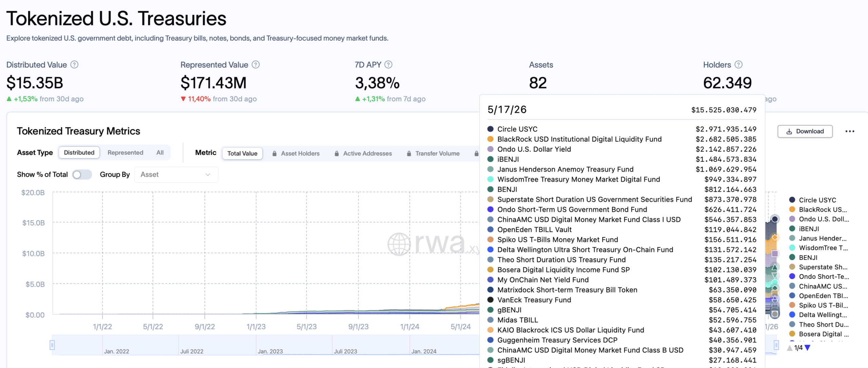The width and height of the screenshot is (868, 368).
Task: Toggle Spiko US T-Bil... legend entry
Action: tap(818, 305)
